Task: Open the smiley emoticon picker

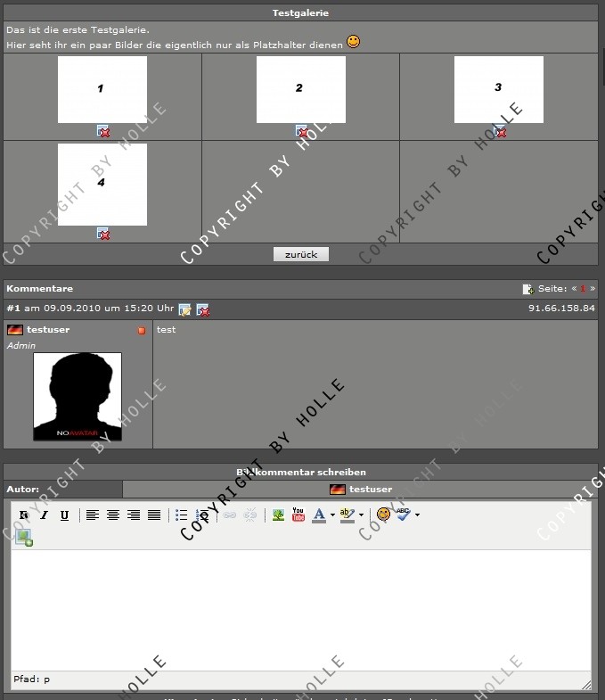Action: click(384, 515)
